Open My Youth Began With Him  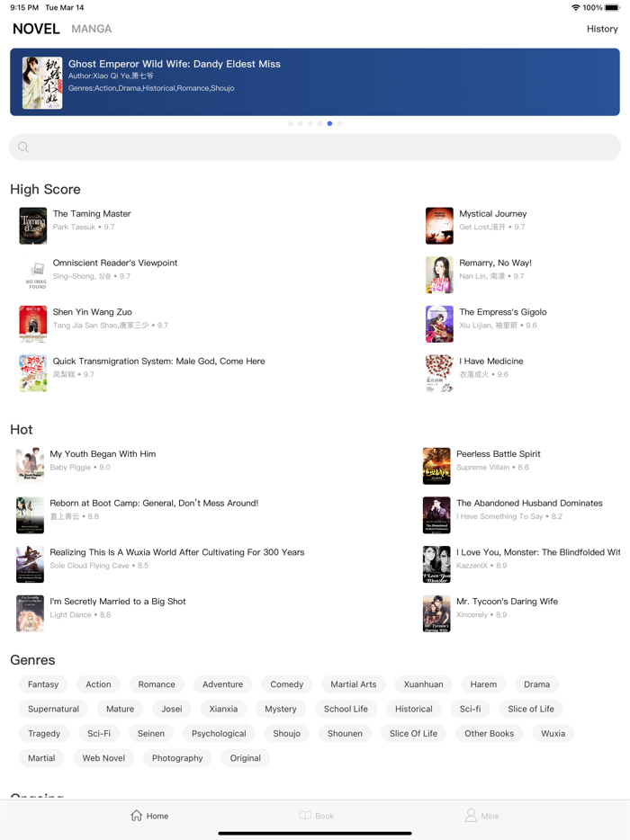point(103,454)
